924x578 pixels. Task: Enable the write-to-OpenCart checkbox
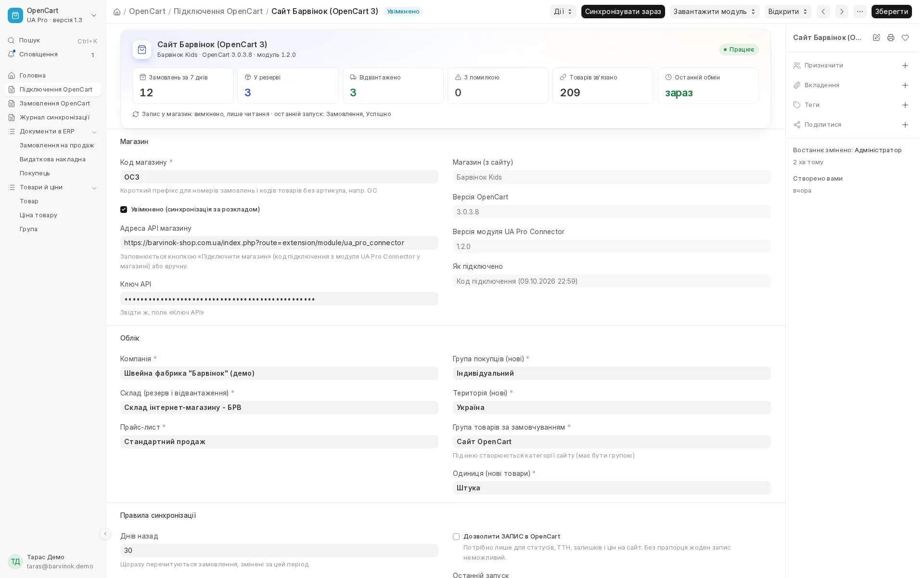point(456,537)
